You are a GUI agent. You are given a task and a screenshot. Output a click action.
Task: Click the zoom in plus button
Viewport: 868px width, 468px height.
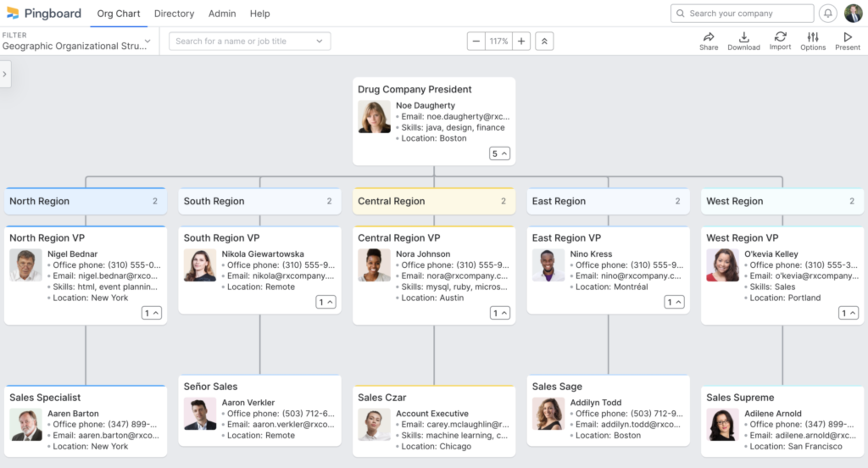(521, 41)
